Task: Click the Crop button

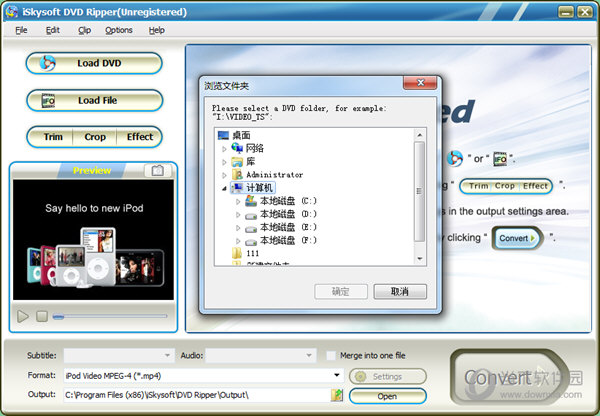Action: click(95, 137)
